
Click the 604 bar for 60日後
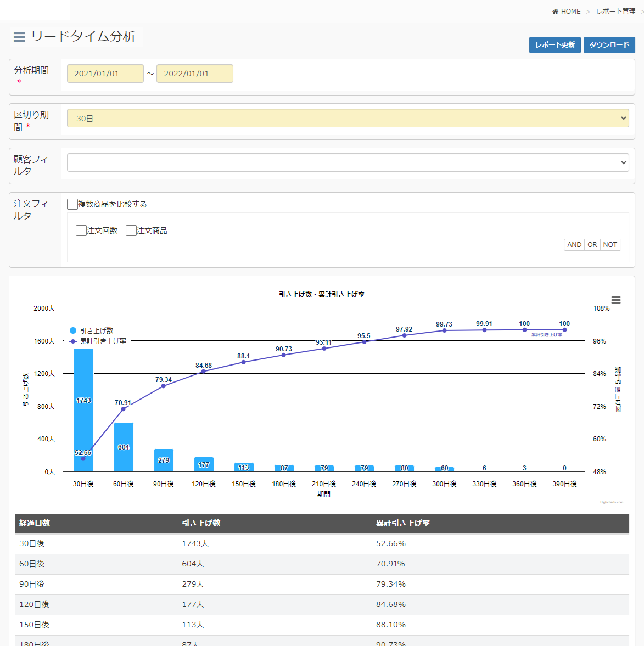(x=124, y=447)
